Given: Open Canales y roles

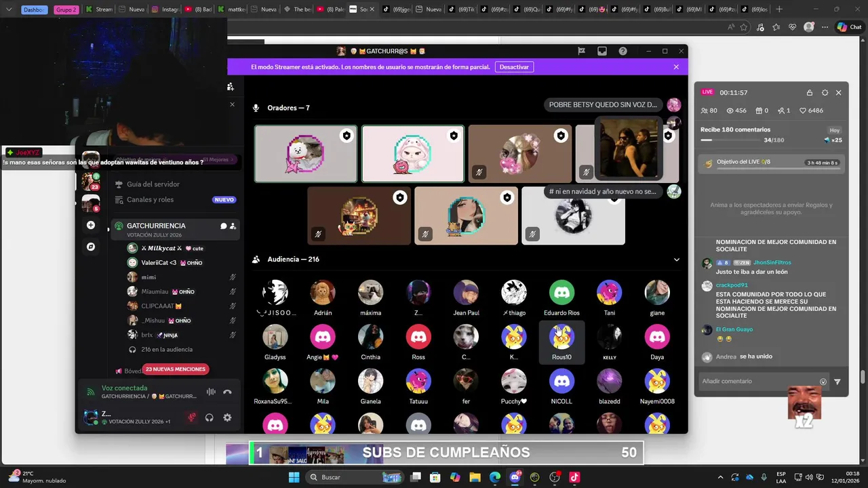Looking at the screenshot, I should (x=150, y=200).
